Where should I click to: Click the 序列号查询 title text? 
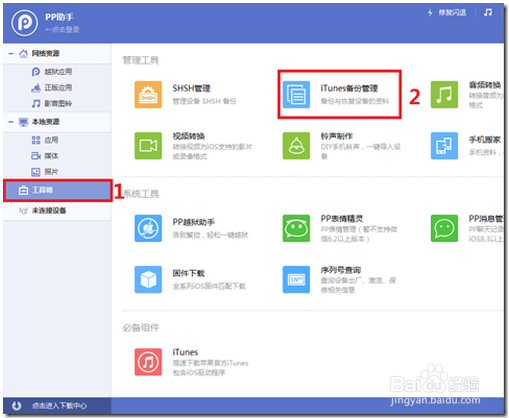[341, 270]
